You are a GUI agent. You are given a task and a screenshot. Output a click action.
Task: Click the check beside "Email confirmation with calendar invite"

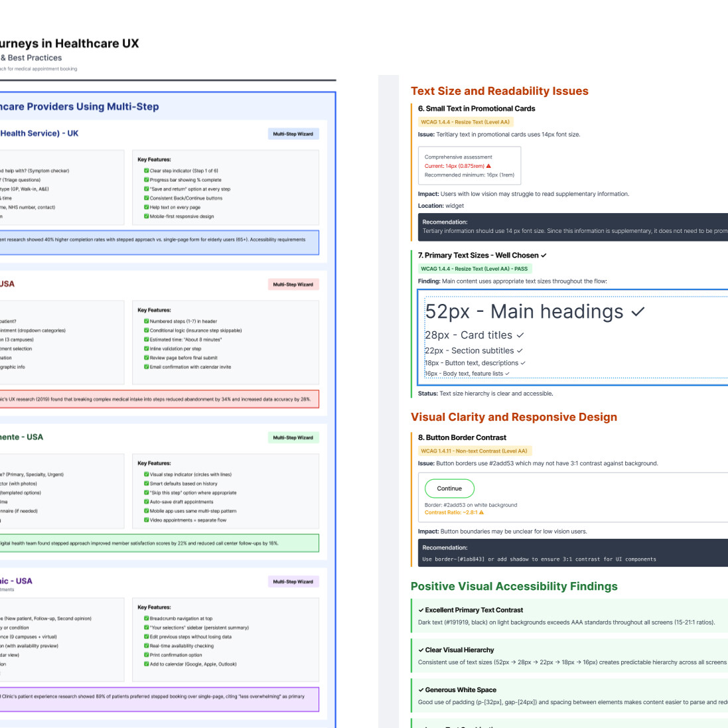[x=146, y=367]
